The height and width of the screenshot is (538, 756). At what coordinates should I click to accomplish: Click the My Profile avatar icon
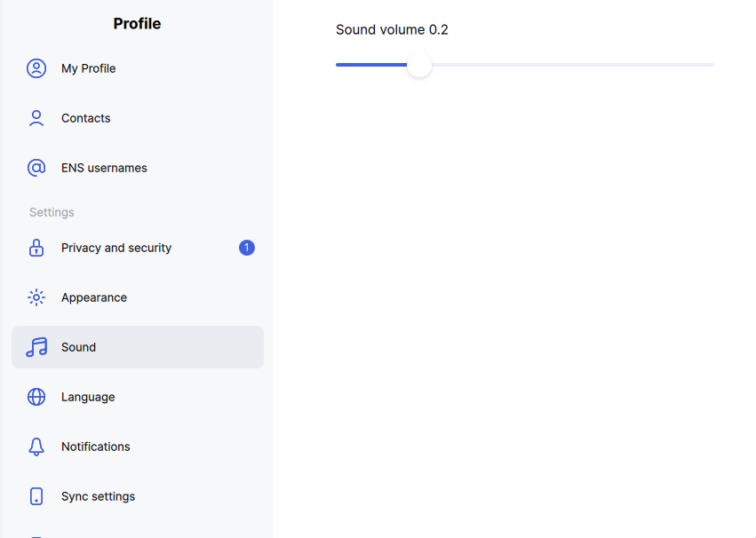[x=36, y=68]
